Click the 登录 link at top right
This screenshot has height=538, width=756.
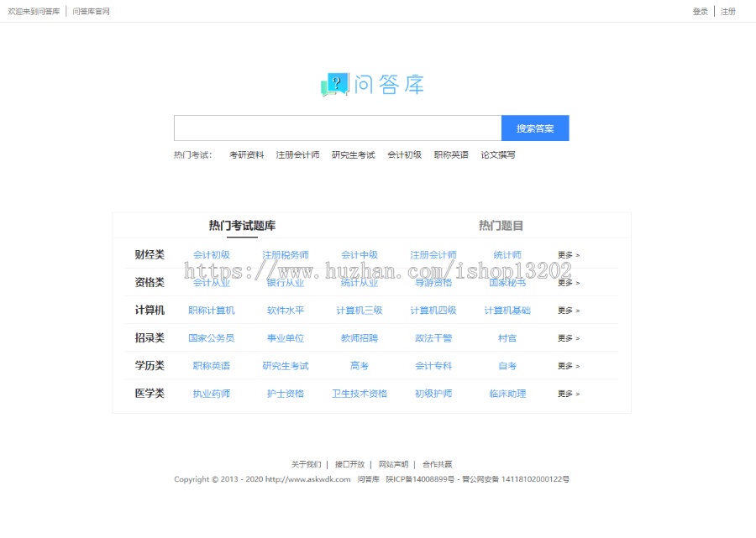pos(701,11)
